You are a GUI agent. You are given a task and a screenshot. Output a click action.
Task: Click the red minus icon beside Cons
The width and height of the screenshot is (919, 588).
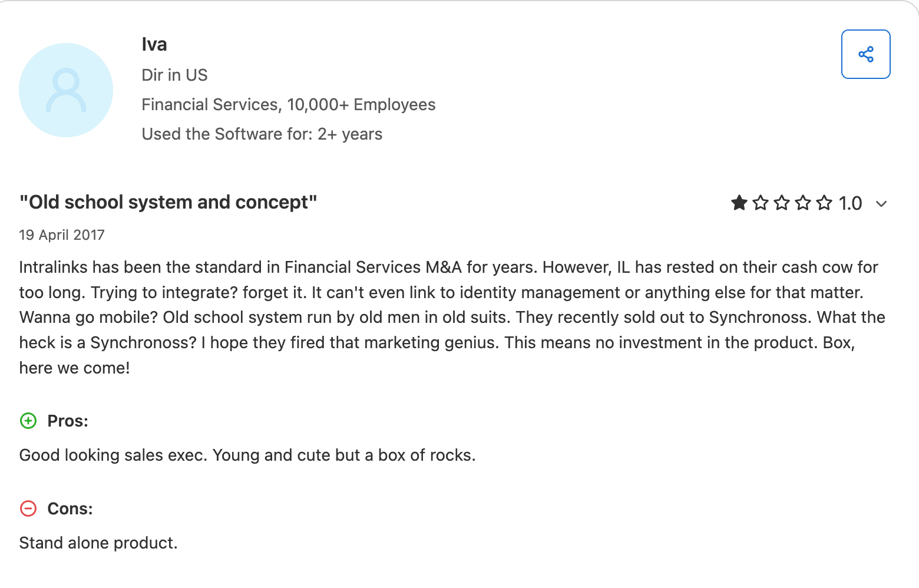(28, 508)
